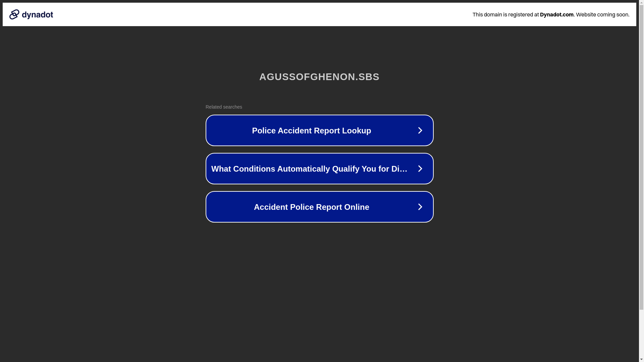644x362 pixels.
Task: Click the page vertical scrollbar
Action: point(641,181)
